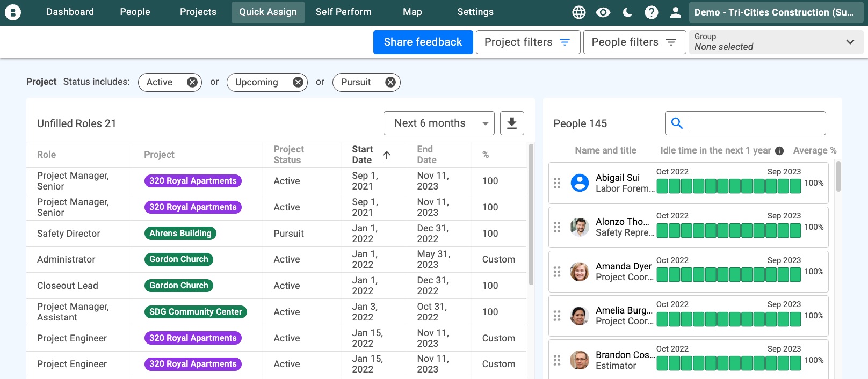Expand the Group None selected dropdown
Image resolution: width=868 pixels, height=379 pixels.
click(x=776, y=42)
